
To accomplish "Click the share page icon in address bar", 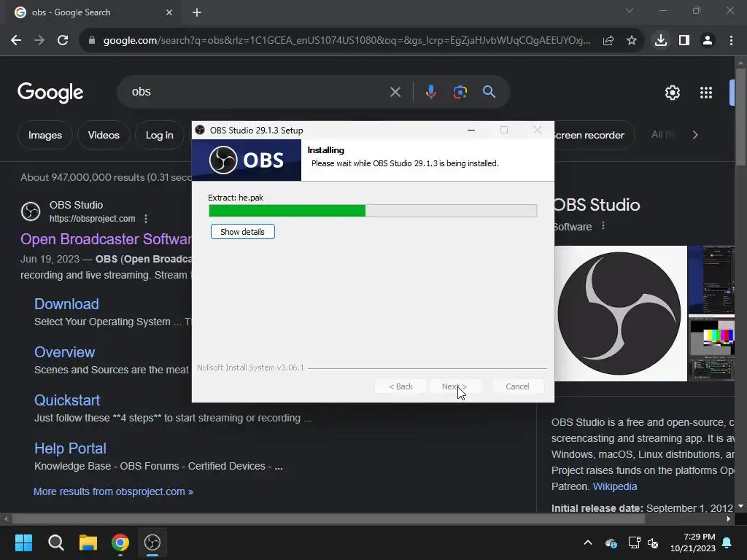I will point(608,41).
